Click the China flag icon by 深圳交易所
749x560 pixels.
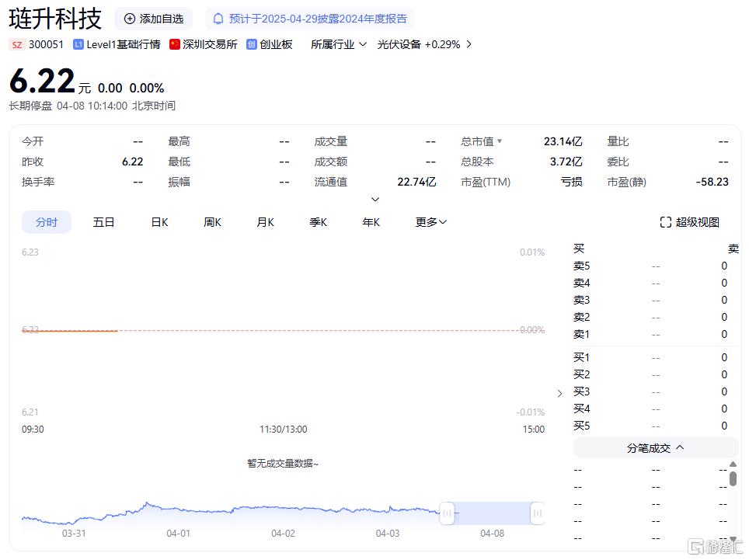pyautogui.click(x=175, y=44)
